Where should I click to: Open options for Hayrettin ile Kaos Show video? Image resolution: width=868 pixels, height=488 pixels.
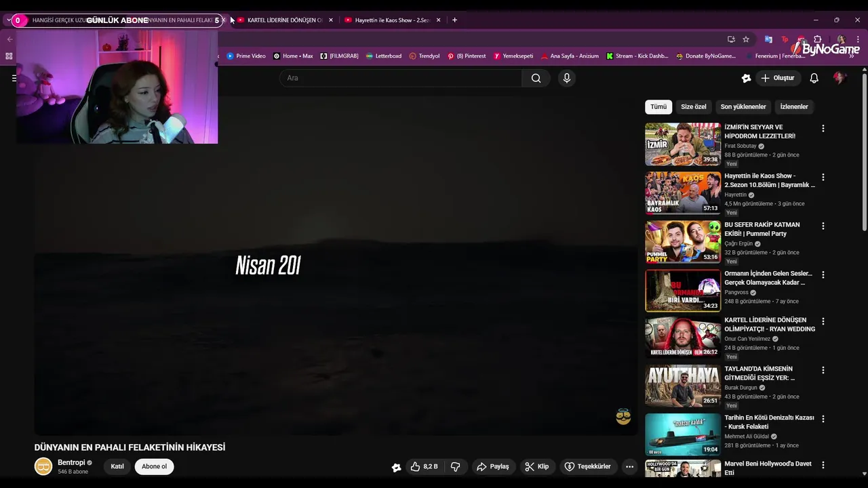point(823,177)
